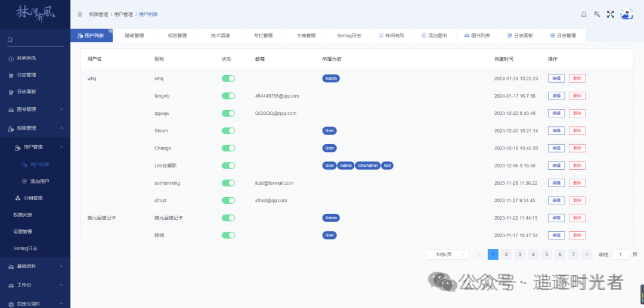Screen dimensions: 644x308
Task: Click the hamburger menu collapse icon
Action: pyautogui.click(x=80, y=14)
